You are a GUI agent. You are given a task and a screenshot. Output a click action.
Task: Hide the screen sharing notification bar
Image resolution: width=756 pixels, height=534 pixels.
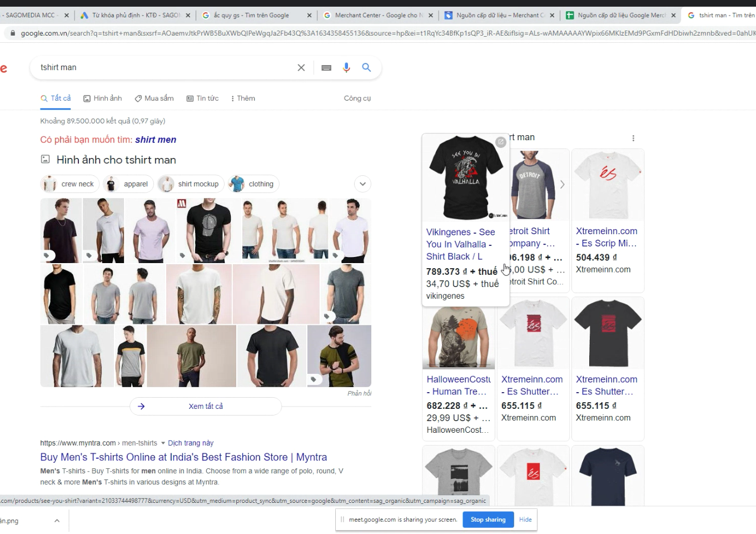[x=525, y=520]
